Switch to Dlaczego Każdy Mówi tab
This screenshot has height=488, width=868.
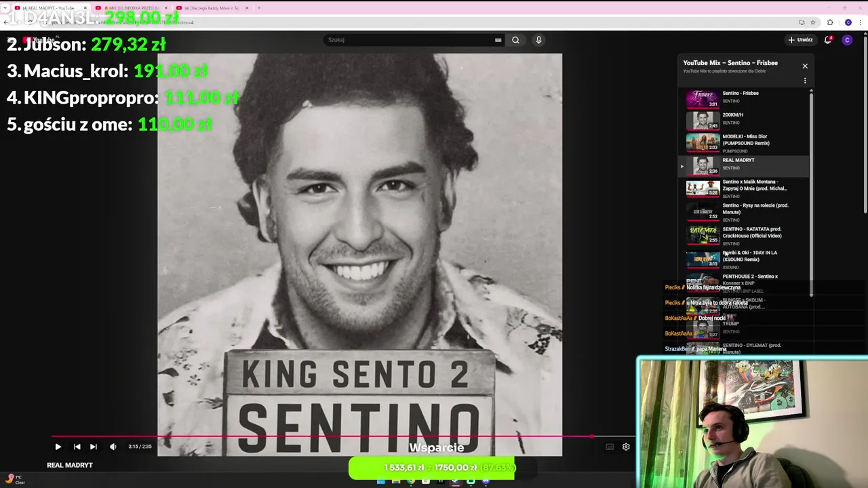coord(211,8)
